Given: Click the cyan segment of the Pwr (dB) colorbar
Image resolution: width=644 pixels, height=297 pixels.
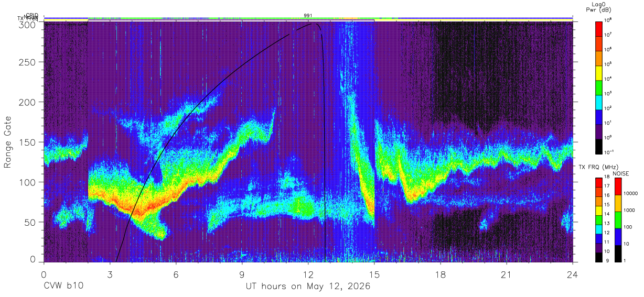Looking at the screenshot, I should (599, 102).
